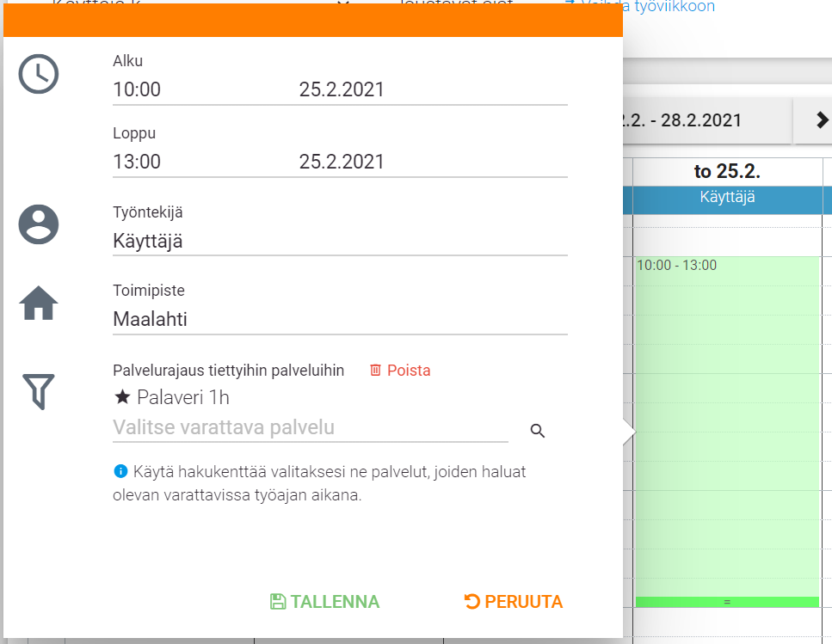This screenshot has width=832, height=644.
Task: Edit the Alku start time 10:00
Action: [x=137, y=89]
